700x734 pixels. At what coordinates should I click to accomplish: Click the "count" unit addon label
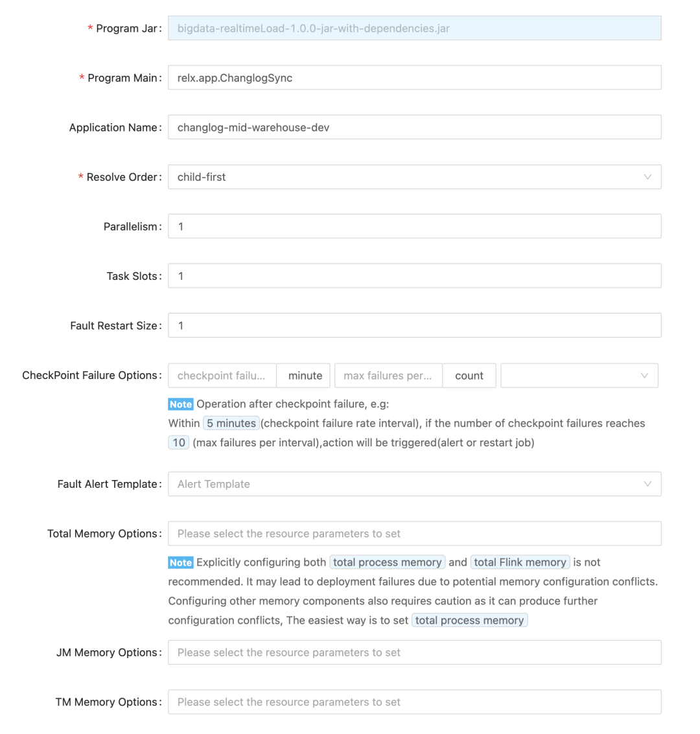coord(469,376)
